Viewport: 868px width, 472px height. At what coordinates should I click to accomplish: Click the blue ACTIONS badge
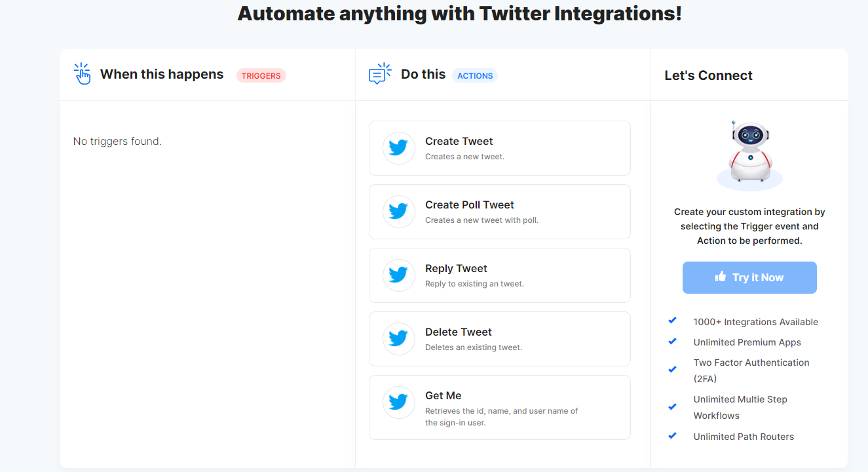(x=475, y=75)
